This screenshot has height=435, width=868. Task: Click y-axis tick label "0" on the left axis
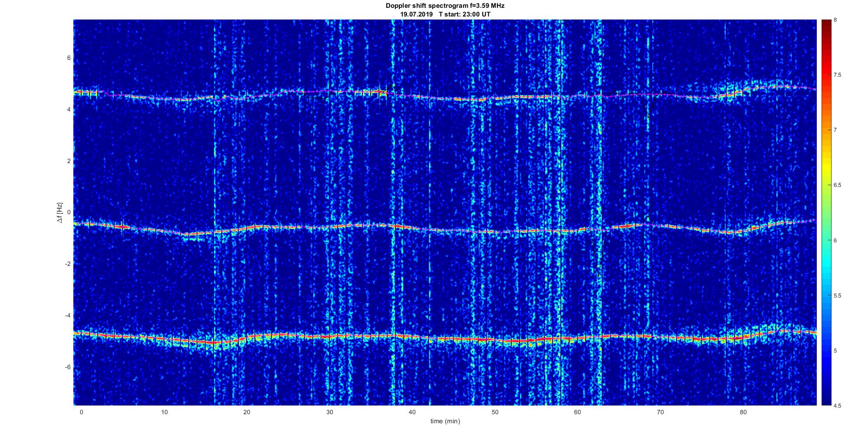(x=69, y=213)
